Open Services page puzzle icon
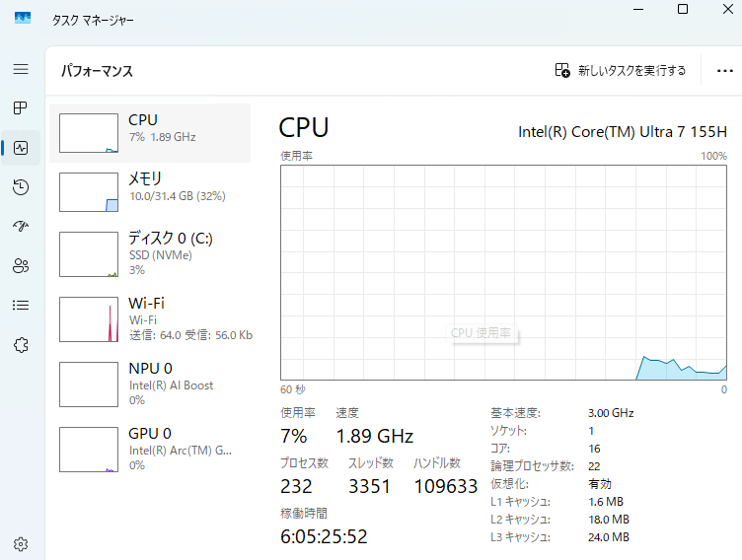Viewport: 742px width, 560px height. pos(21,344)
